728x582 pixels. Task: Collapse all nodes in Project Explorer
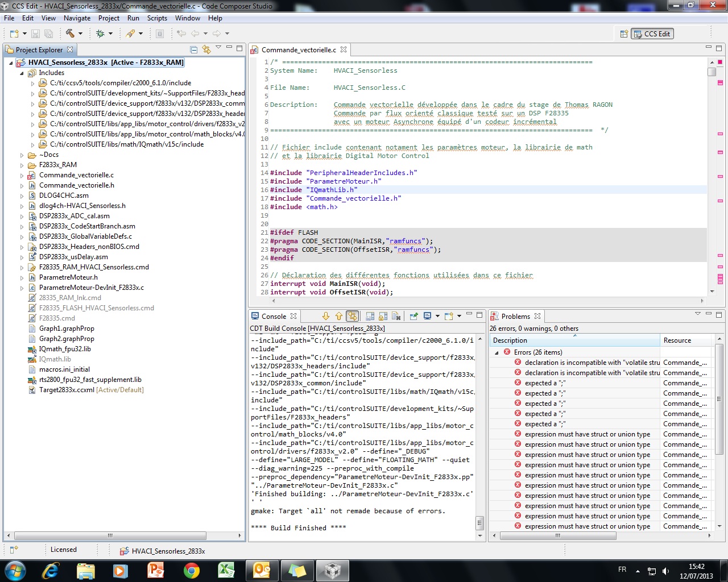click(x=193, y=49)
